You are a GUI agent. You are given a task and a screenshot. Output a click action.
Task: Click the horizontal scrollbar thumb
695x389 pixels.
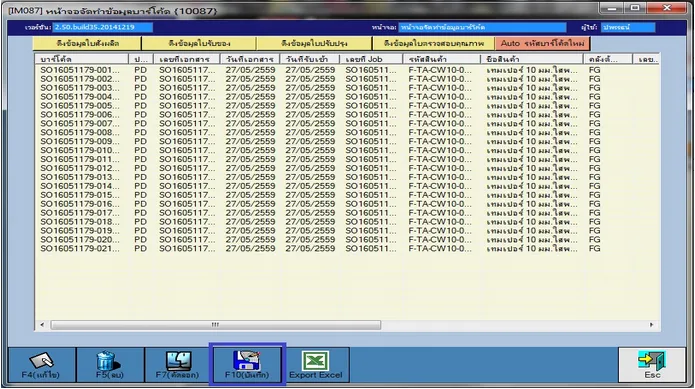(x=215, y=325)
